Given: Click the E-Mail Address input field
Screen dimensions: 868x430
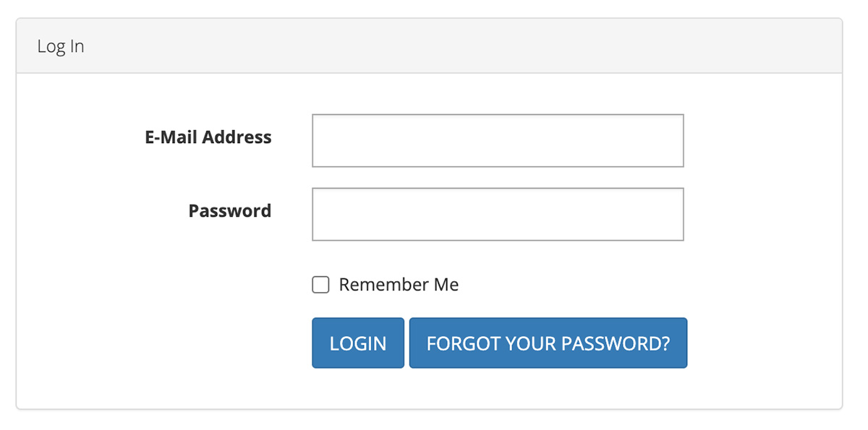Looking at the screenshot, I should point(498,140).
